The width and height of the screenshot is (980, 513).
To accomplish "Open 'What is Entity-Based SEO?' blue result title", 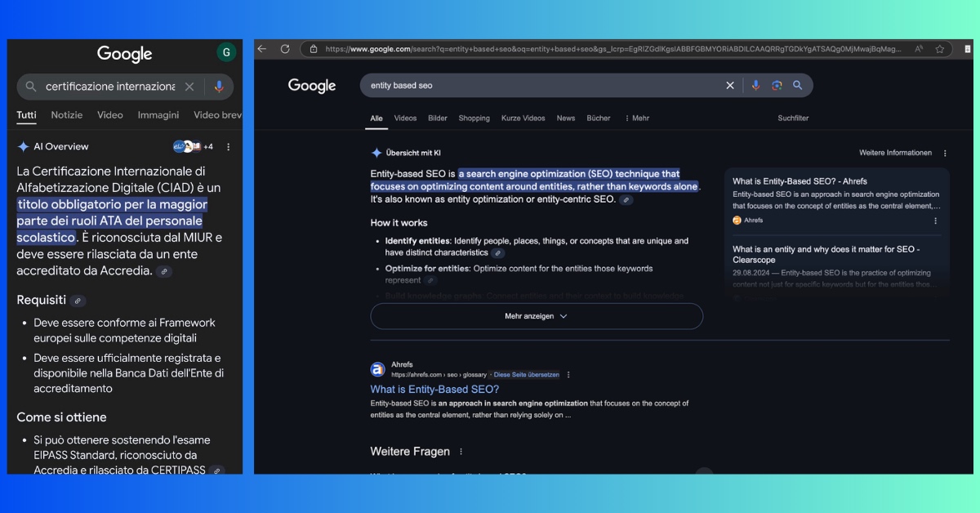I will (434, 390).
